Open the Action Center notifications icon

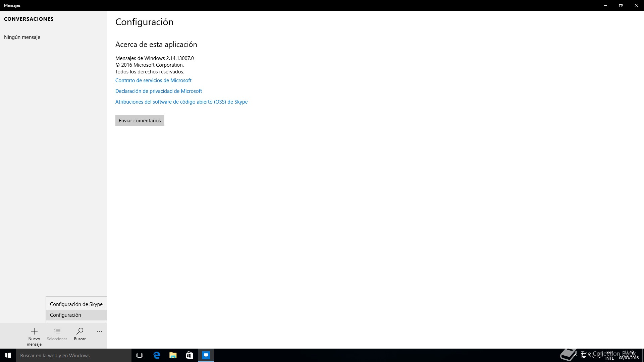(600, 355)
